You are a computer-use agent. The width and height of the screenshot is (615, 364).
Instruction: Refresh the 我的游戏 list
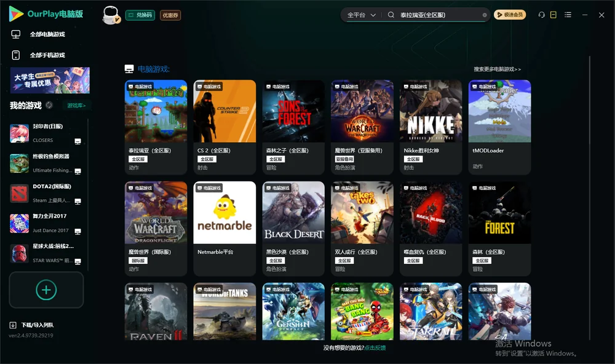click(49, 105)
